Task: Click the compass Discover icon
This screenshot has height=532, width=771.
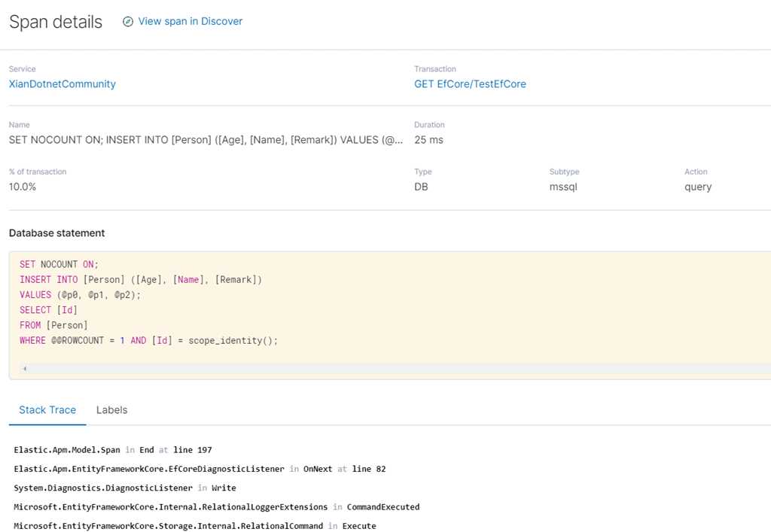Action: point(127,22)
